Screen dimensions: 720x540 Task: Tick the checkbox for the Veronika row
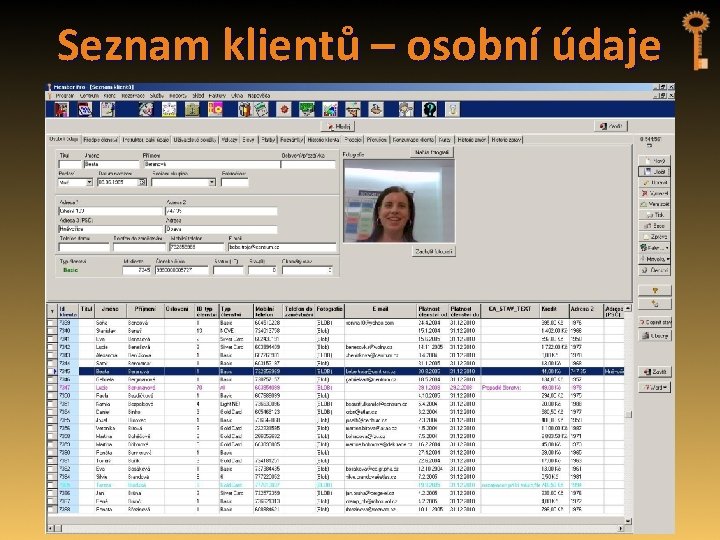click(51, 428)
